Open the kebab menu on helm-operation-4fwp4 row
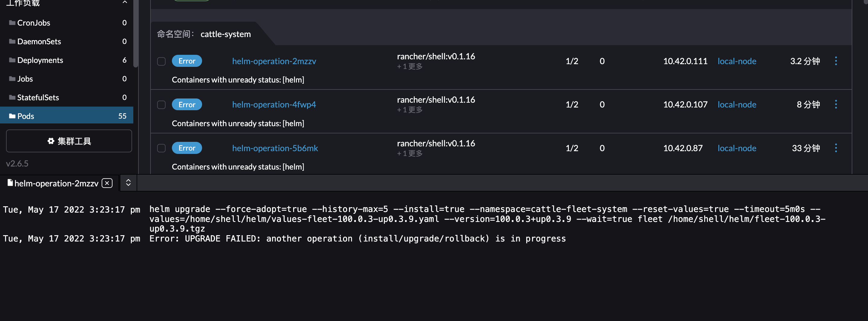This screenshot has width=868, height=321. point(836,104)
